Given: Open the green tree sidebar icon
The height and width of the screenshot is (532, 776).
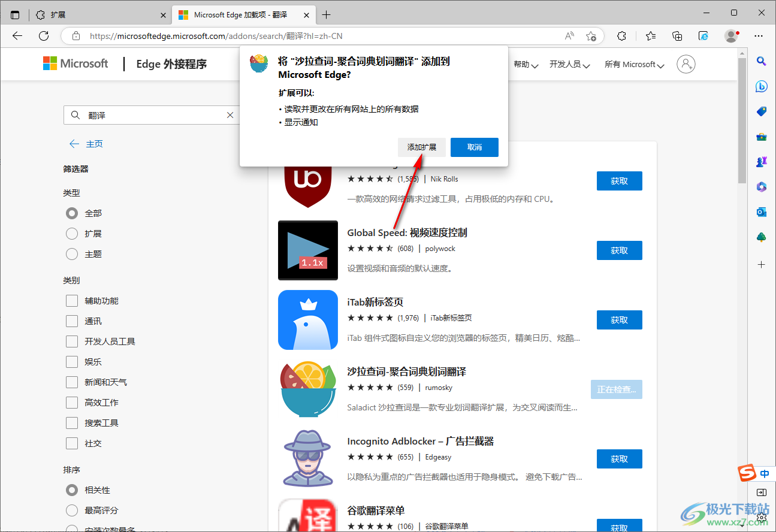Looking at the screenshot, I should tap(762, 237).
